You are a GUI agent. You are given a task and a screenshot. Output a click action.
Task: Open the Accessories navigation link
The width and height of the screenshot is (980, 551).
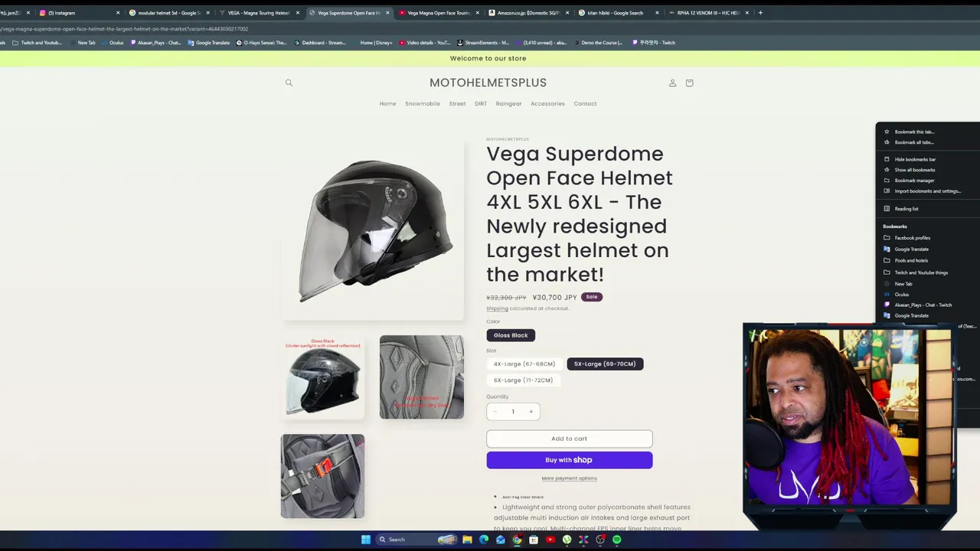click(547, 104)
